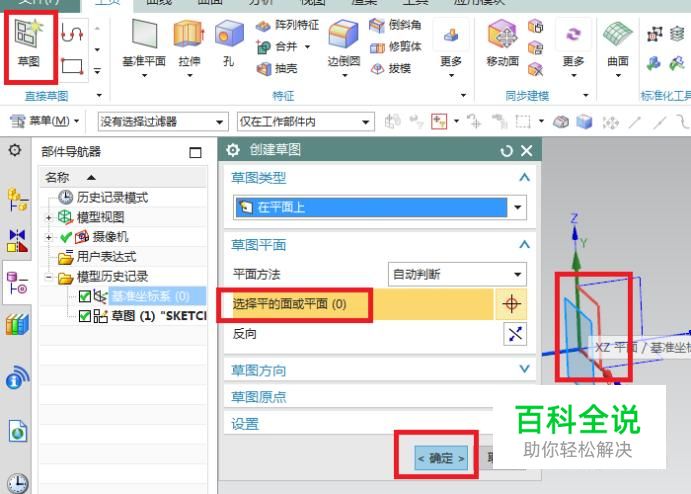Image resolution: width=691 pixels, height=494 pixels.
Task: Sort by the 名称 column header
Action: point(57,177)
